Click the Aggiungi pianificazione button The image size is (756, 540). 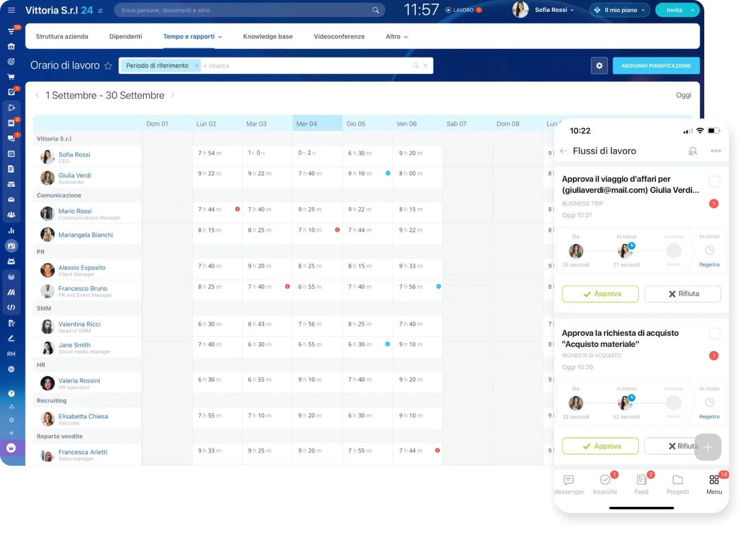click(656, 66)
